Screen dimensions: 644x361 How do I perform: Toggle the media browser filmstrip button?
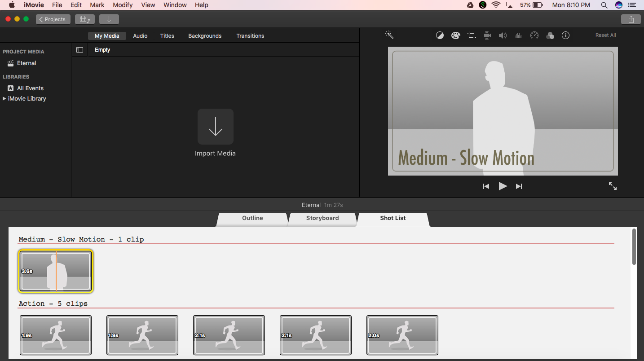[x=84, y=19]
